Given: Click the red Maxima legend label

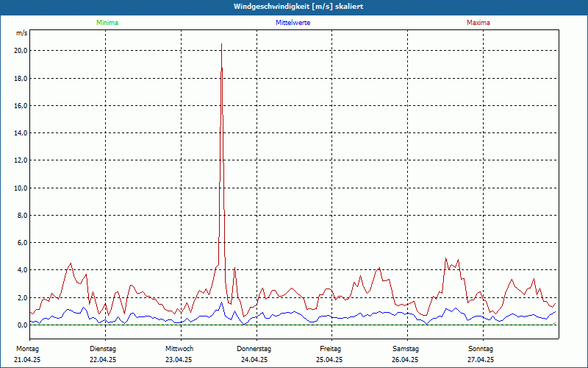Looking at the screenshot, I should [478, 23].
